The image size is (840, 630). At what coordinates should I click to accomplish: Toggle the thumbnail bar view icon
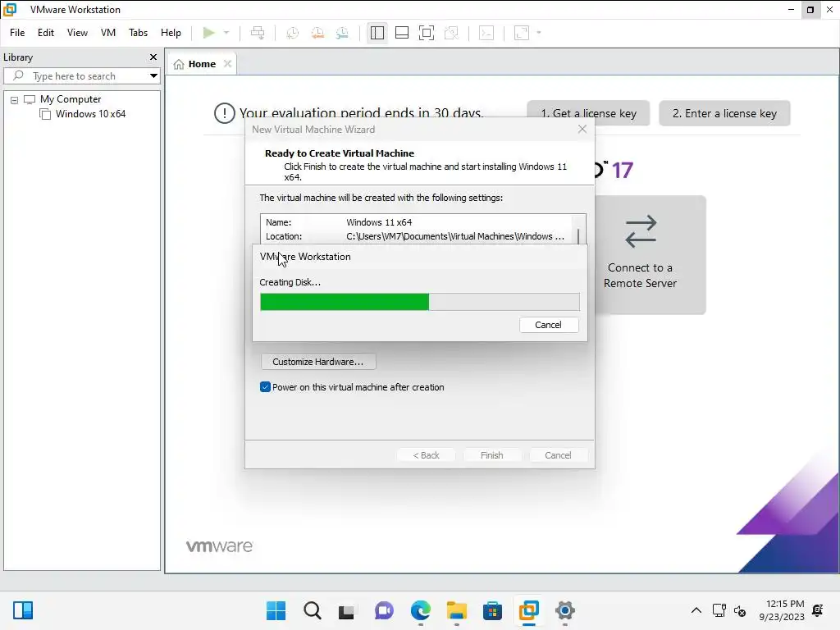[x=402, y=33]
